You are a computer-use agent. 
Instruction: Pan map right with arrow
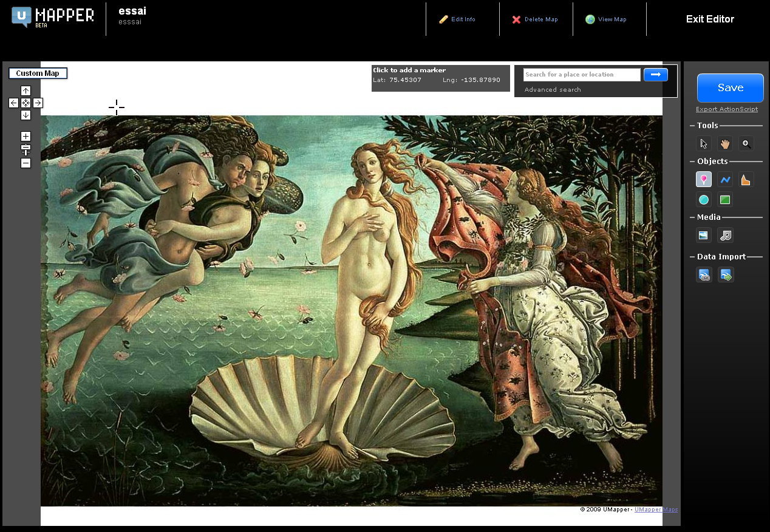[x=38, y=103]
